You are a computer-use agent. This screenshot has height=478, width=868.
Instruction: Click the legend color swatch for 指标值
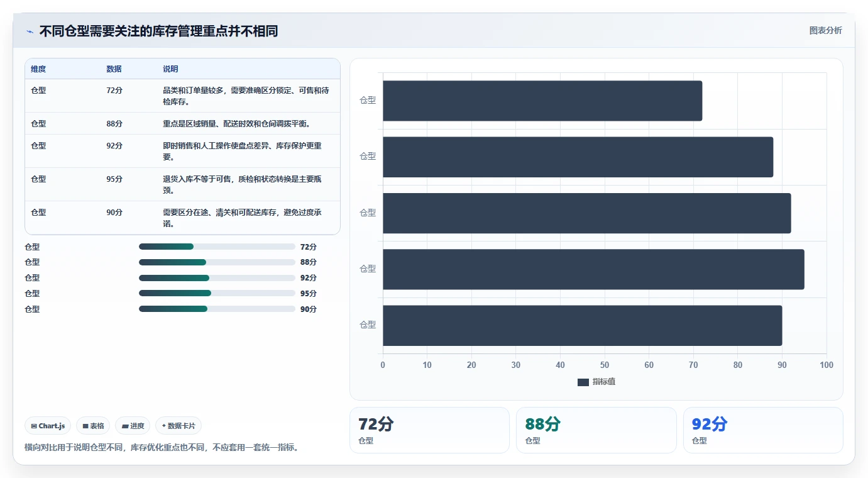click(583, 382)
